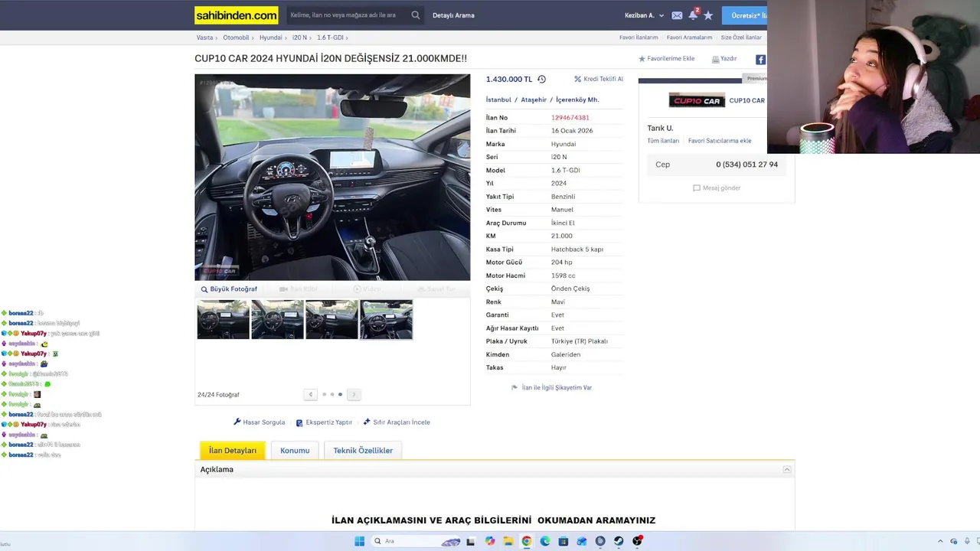Click Sıfır Araçları İncele link
This screenshot has width=980, height=551.
[x=397, y=422]
